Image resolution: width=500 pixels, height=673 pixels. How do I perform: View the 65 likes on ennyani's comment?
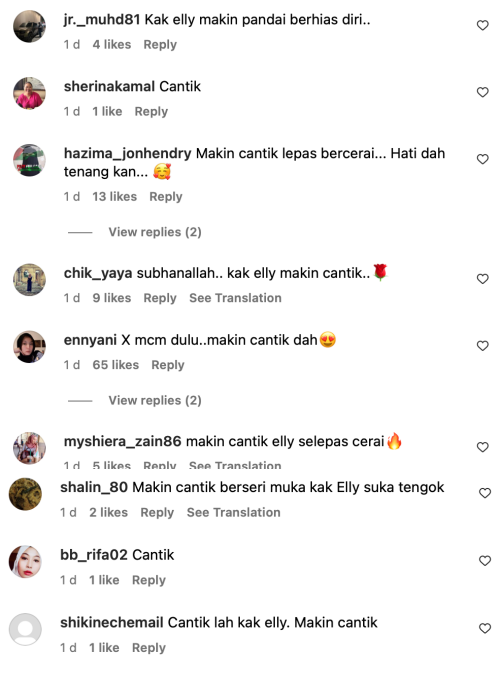click(116, 365)
